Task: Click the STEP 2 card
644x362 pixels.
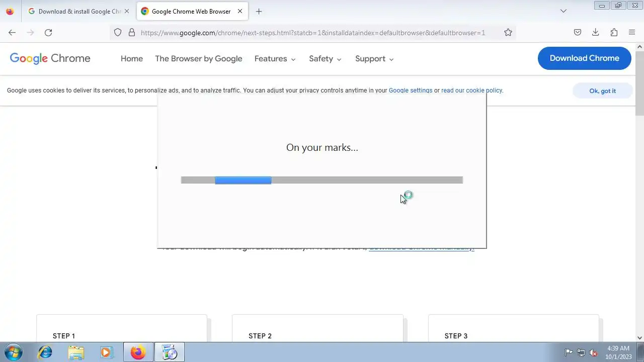Action: coord(317,328)
